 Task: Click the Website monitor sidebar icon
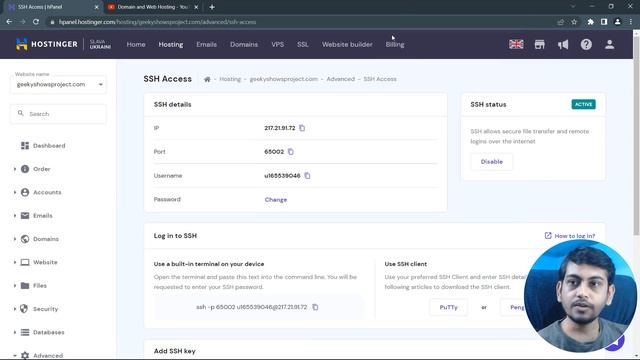[25, 262]
